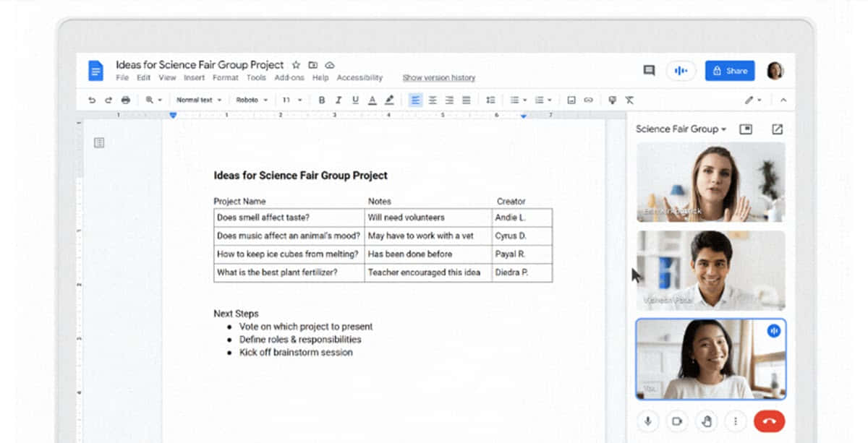Open the Science Fair Group dropdown
Screen dimensions: 868x443
(681, 129)
